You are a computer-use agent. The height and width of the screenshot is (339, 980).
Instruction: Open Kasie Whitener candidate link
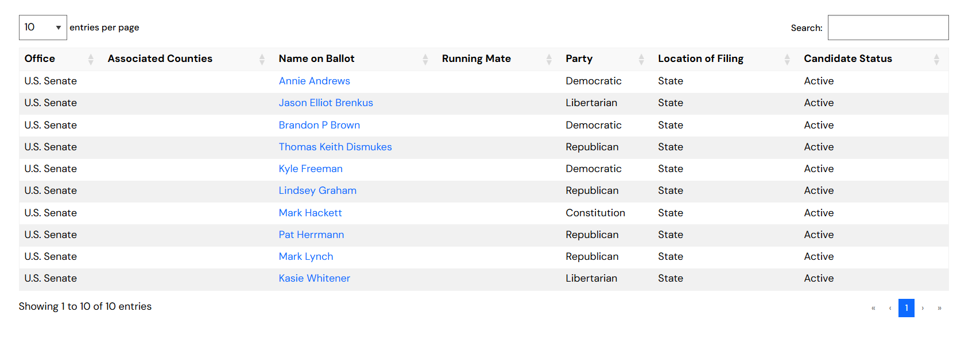tap(314, 278)
